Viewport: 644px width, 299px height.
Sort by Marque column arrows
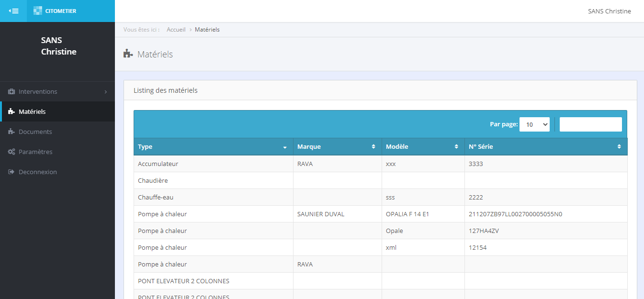click(373, 147)
